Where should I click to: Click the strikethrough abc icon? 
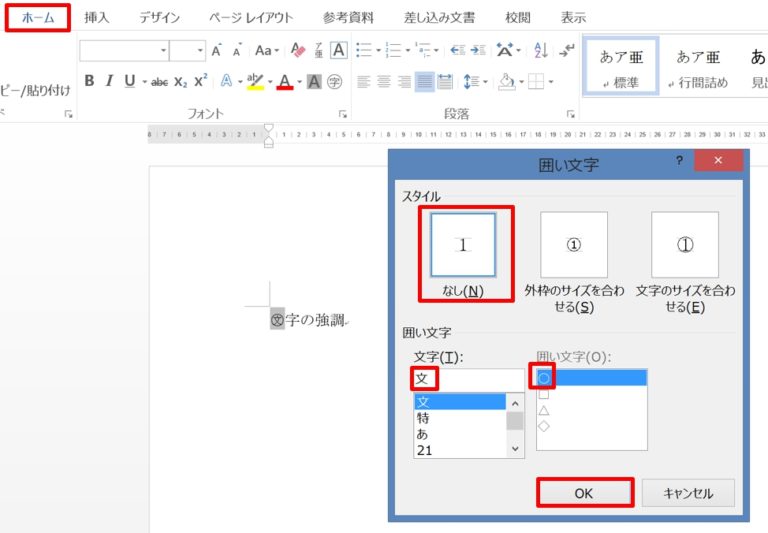[x=159, y=82]
